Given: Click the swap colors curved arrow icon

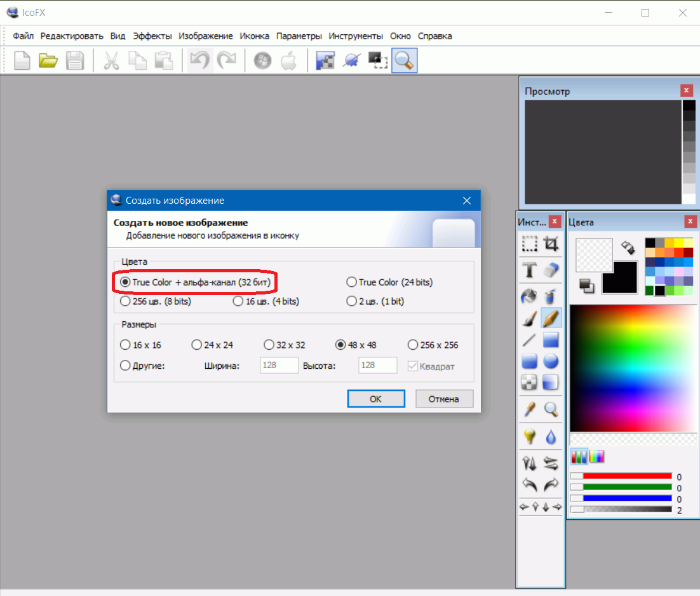Looking at the screenshot, I should pyautogui.click(x=628, y=247).
